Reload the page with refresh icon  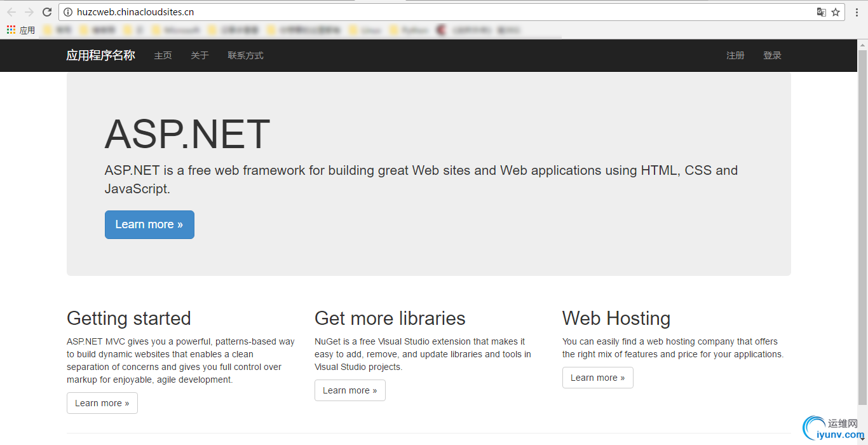pos(47,12)
